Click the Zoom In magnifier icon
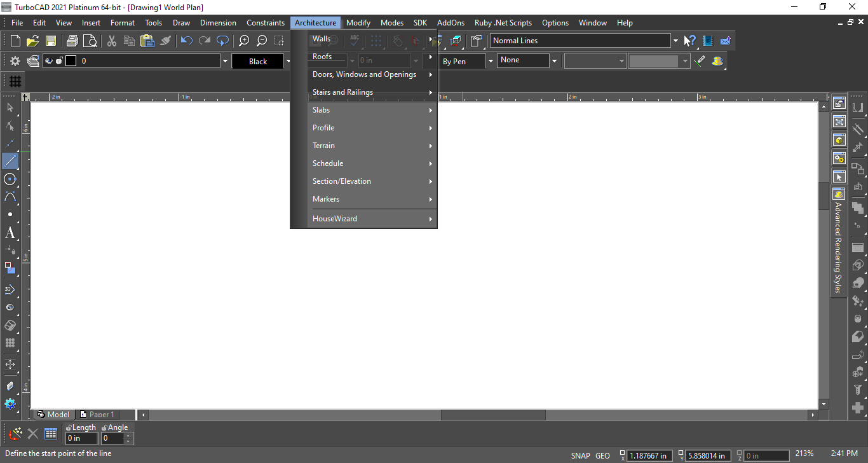868x463 pixels. [244, 41]
